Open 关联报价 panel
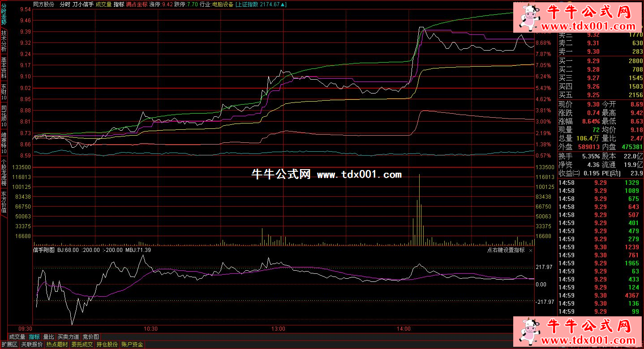644x349 pixels. pyautogui.click(x=32, y=345)
